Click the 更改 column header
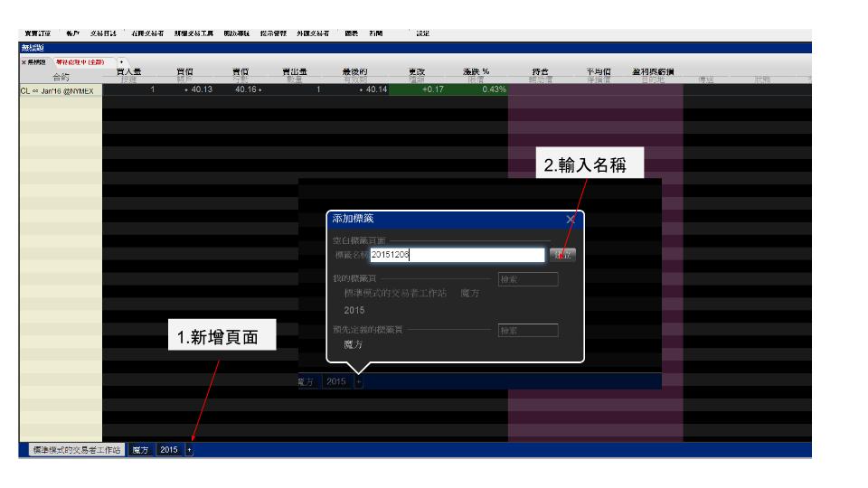Screen dimensions: 868x488 pos(417,72)
